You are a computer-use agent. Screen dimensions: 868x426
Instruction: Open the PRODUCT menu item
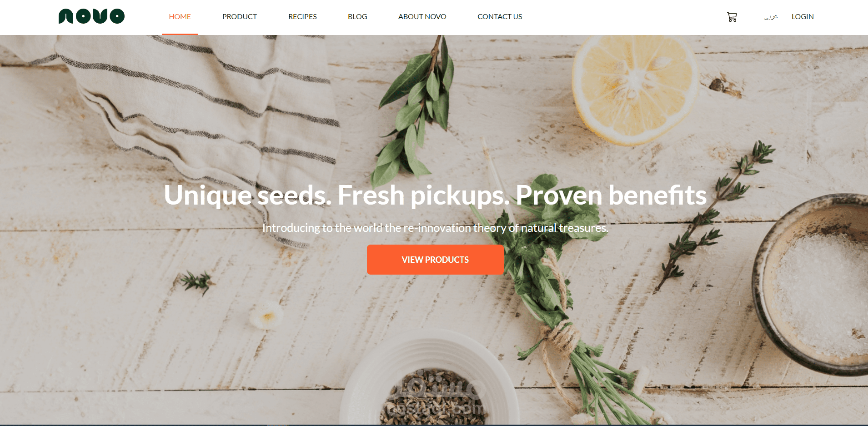[x=240, y=16]
